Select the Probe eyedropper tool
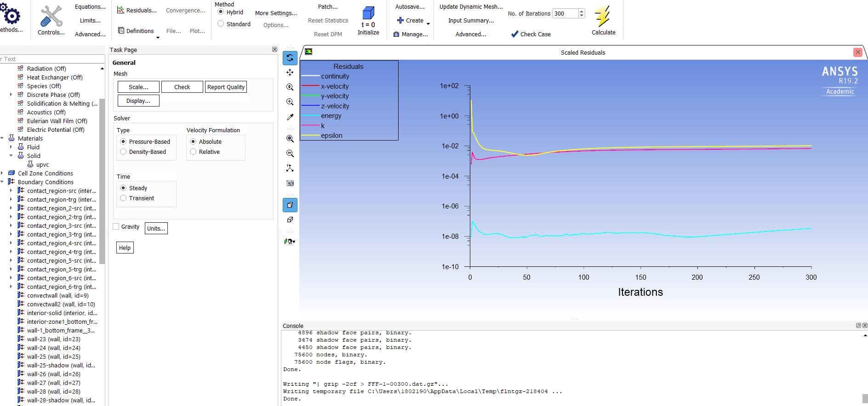This screenshot has height=406, width=868. point(290,117)
